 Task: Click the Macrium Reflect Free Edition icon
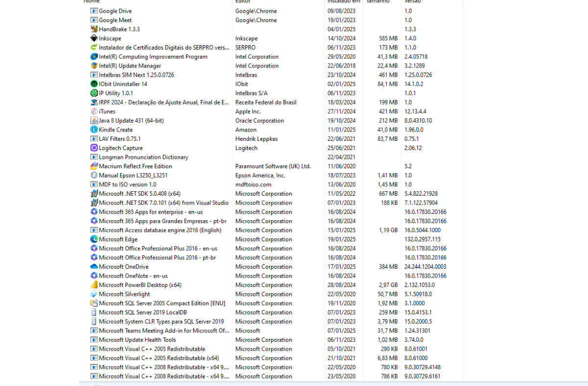pos(94,166)
